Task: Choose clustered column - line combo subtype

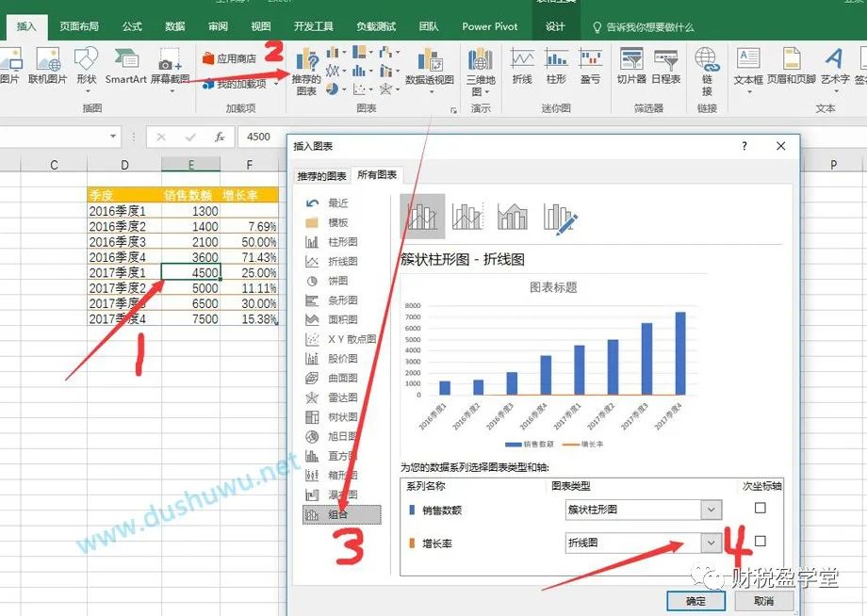Action: tap(422, 216)
